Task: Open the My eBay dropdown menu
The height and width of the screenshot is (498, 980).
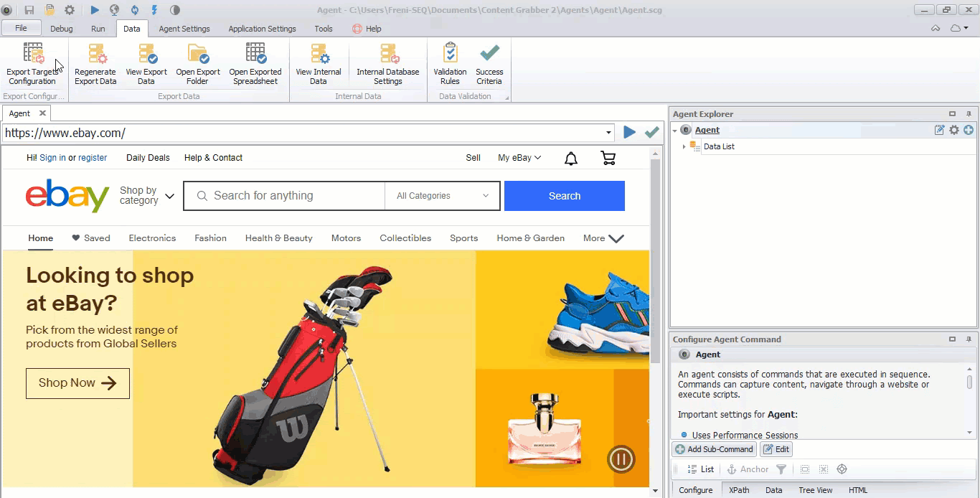Action: point(519,158)
